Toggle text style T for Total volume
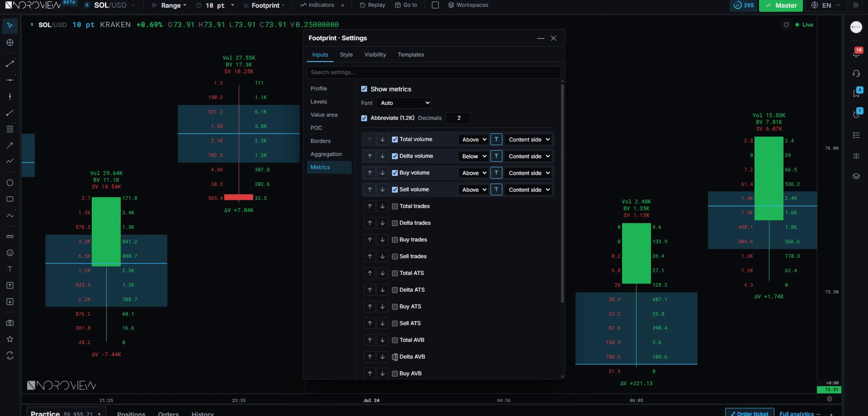Image resolution: width=868 pixels, height=416 pixels. (x=496, y=139)
